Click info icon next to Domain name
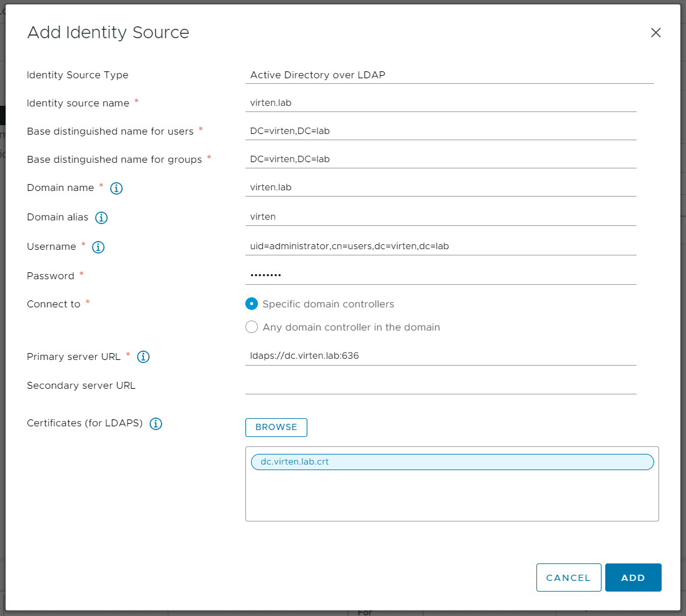Viewport: 686px width, 616px height. pyautogui.click(x=116, y=188)
